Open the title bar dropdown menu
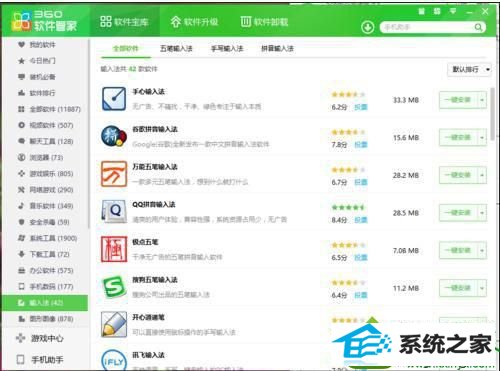The width and height of the screenshot is (500, 371). pyautogui.click(x=453, y=12)
